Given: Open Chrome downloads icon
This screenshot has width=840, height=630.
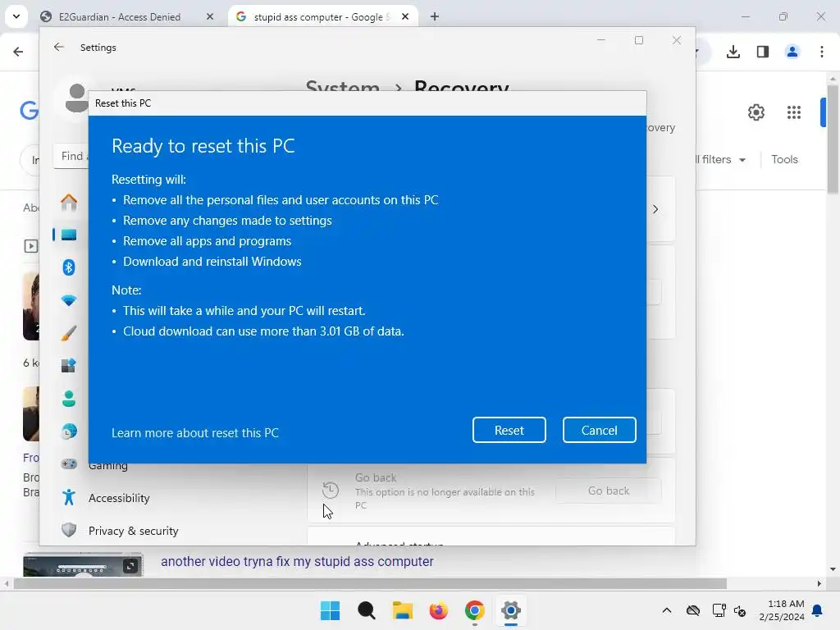Looking at the screenshot, I should (733, 52).
